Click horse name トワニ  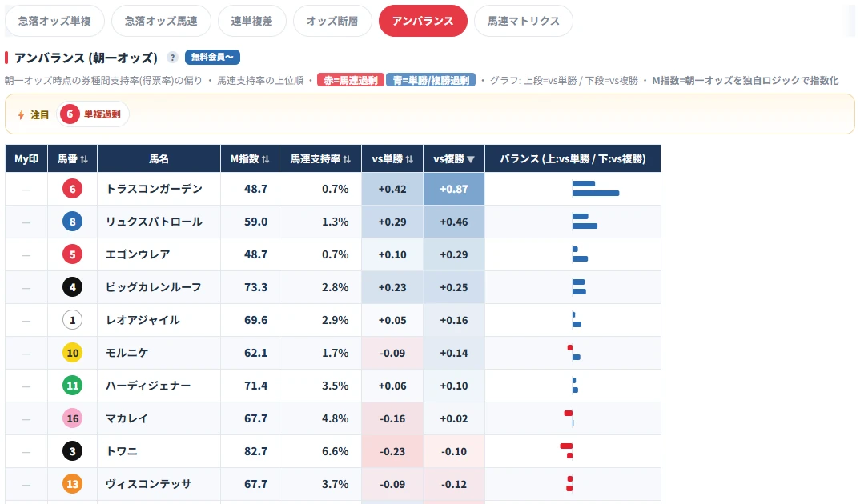(121, 451)
